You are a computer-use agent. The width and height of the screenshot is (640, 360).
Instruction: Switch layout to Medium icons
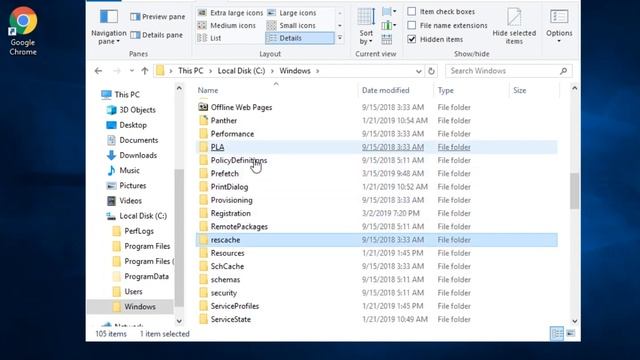click(227, 25)
